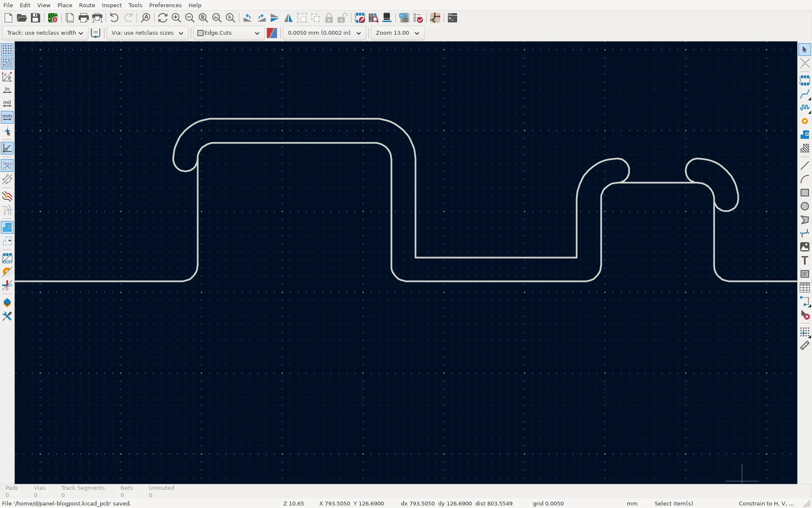Open the grid size dropdown

[324, 33]
